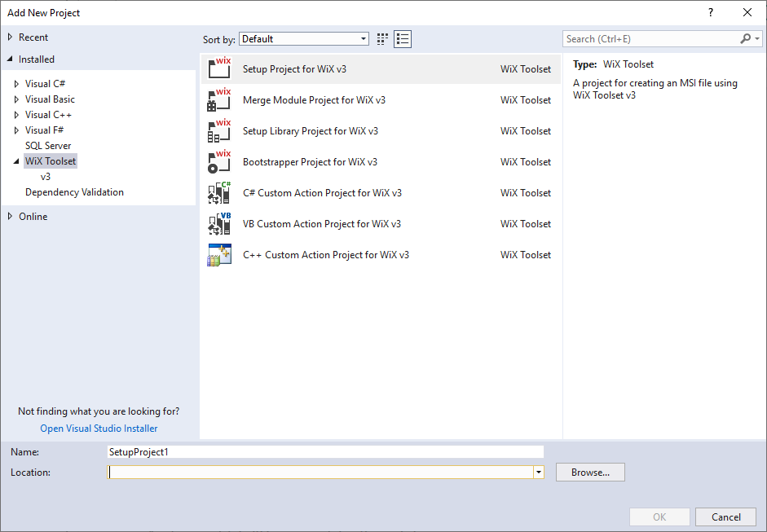Viewport: 767px width, 532px height.
Task: Select the C# Custom Action Project icon
Action: (x=217, y=192)
